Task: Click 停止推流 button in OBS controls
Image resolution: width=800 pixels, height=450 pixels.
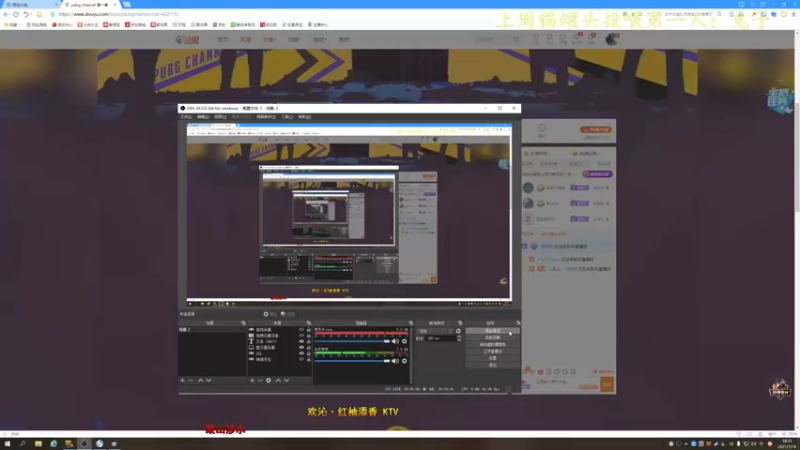Action: (492, 331)
